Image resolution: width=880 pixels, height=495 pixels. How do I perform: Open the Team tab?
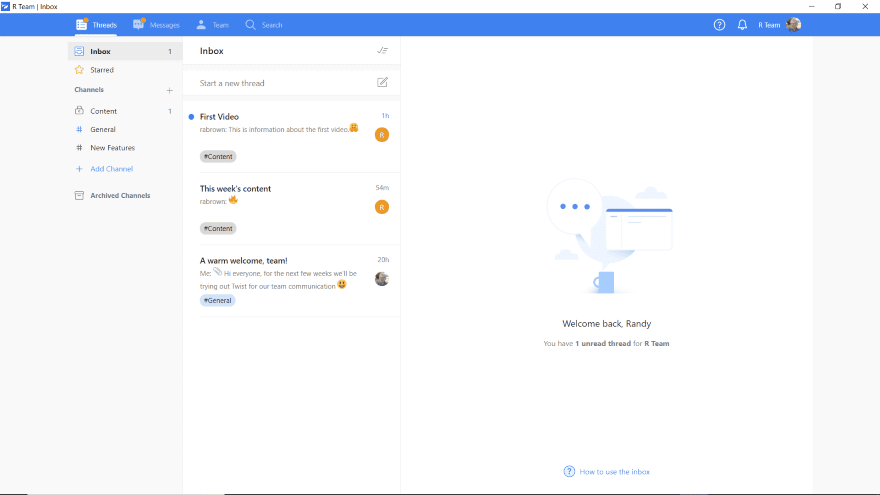pos(212,25)
